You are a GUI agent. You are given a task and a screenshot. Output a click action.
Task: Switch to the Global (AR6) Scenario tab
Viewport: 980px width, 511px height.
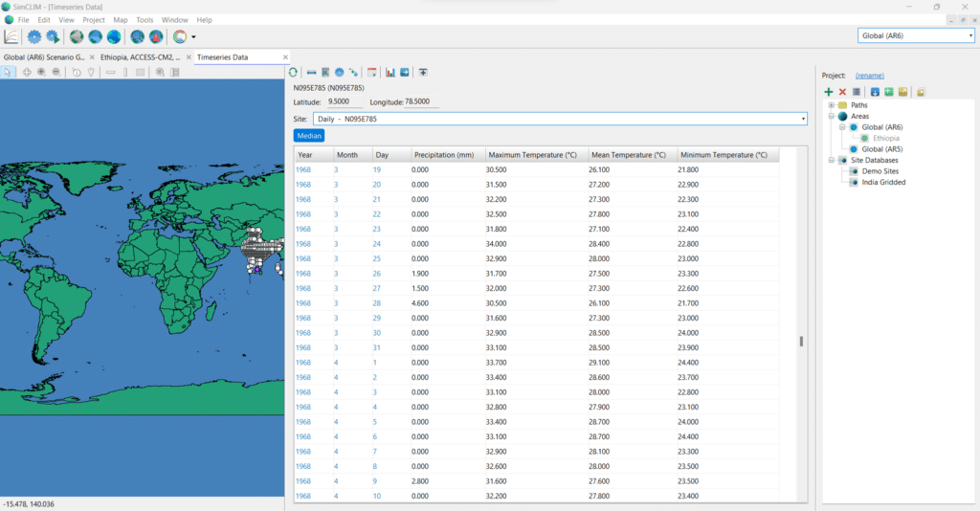click(x=44, y=57)
